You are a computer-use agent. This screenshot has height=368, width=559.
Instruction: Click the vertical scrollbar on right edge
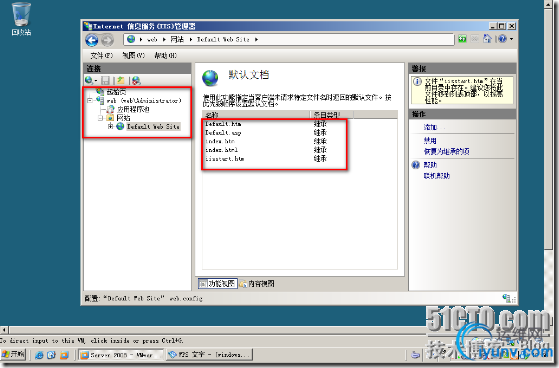pyautogui.click(x=548, y=128)
